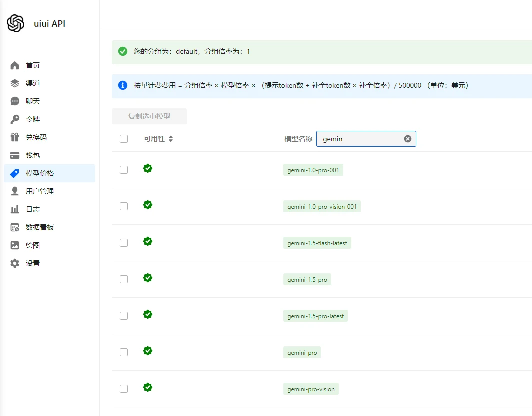Toggle the select-all checkbox in table header
The width and height of the screenshot is (532, 416).
(124, 139)
